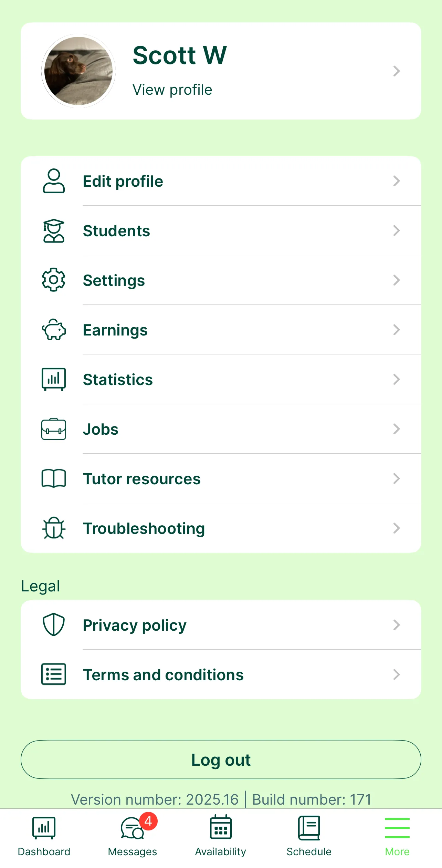The height and width of the screenshot is (868, 442).
Task: Select the graduation cap Students icon
Action: point(54,231)
